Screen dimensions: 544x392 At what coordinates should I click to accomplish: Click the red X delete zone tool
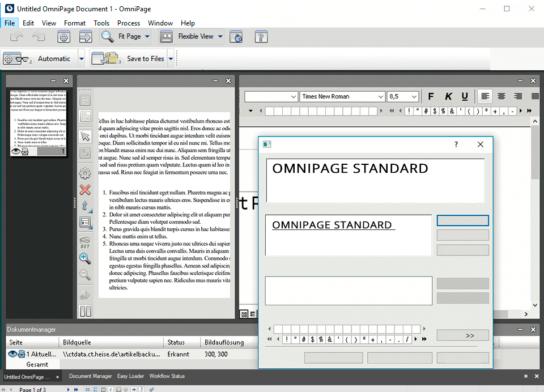pos(85,189)
